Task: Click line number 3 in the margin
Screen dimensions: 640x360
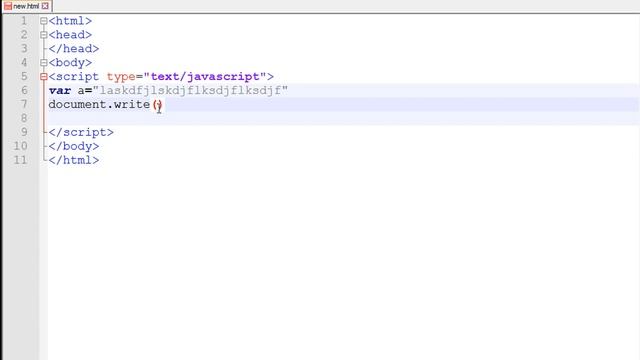Action: pos(24,49)
